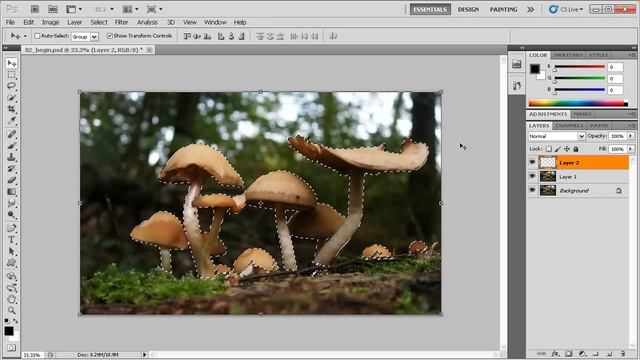Click the red R color slider
The height and width of the screenshot is (360, 640).
(x=579, y=67)
